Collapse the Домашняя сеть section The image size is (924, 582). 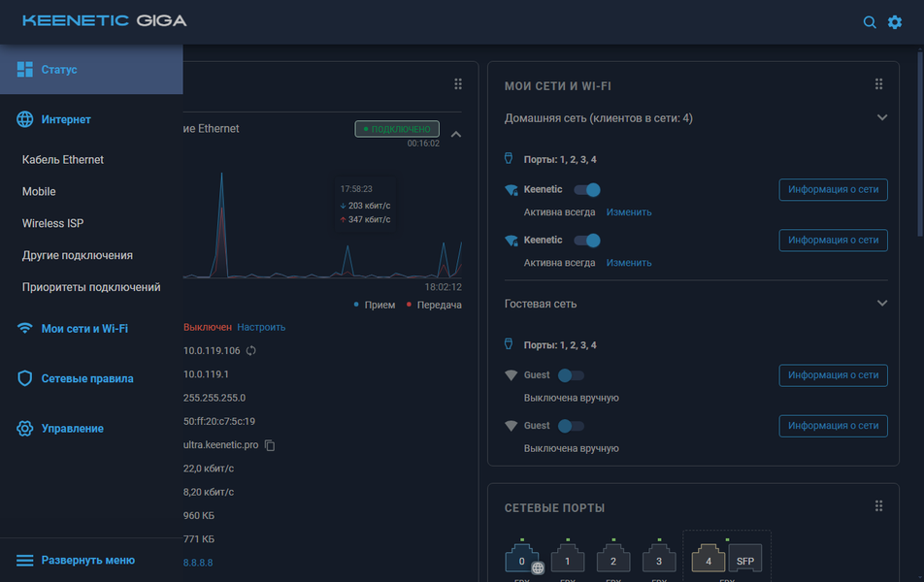[882, 117]
